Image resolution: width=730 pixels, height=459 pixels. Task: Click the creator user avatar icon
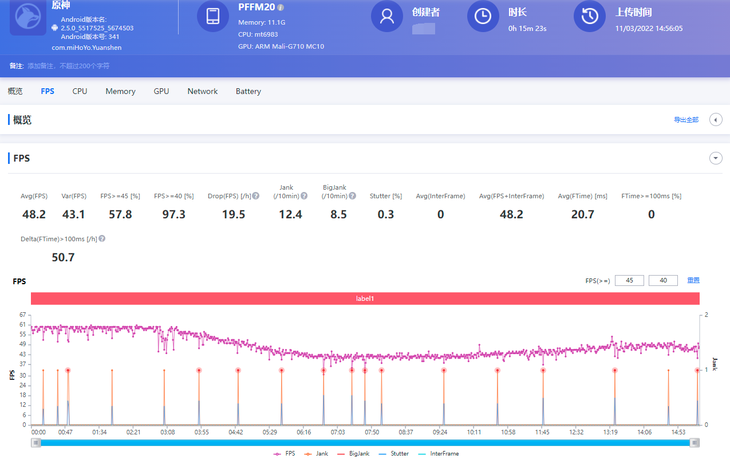coord(387,16)
